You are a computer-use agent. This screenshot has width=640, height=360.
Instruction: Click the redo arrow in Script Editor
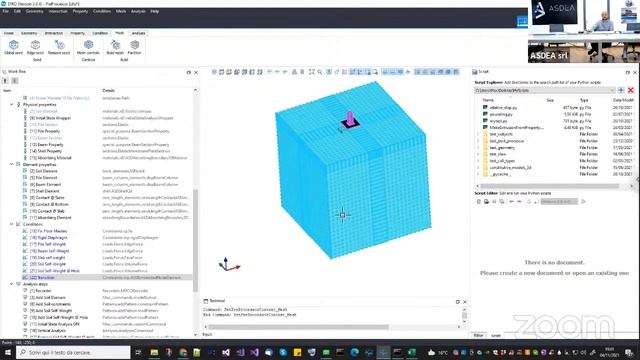pyautogui.click(x=519, y=201)
